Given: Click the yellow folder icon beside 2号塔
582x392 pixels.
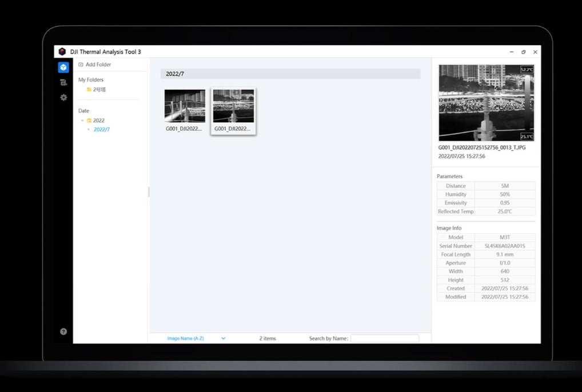Looking at the screenshot, I should [89, 90].
